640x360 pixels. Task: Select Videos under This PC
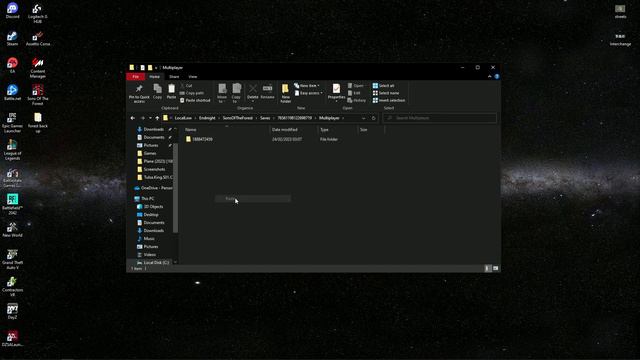tap(147, 255)
